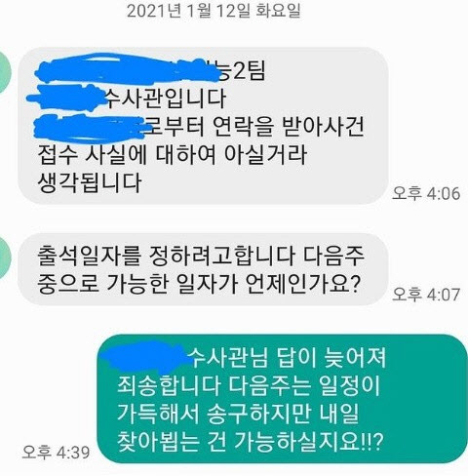Tap the green sent message bubble

tap(283, 399)
